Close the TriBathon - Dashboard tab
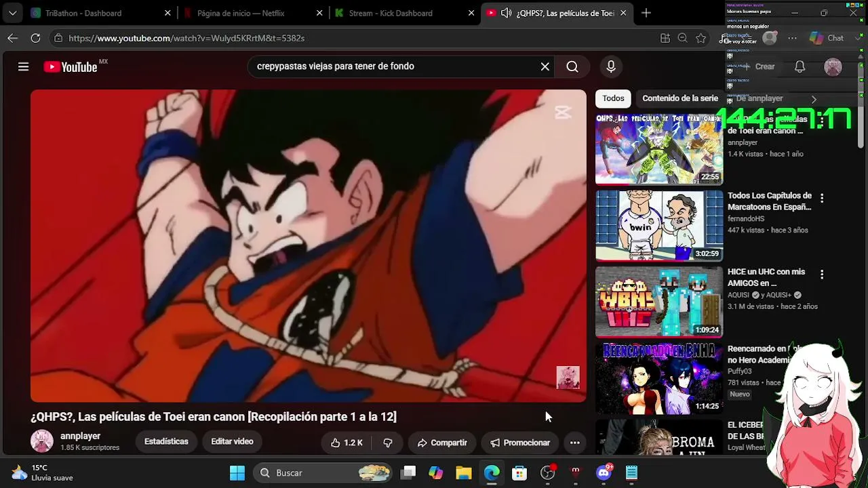 click(x=167, y=13)
